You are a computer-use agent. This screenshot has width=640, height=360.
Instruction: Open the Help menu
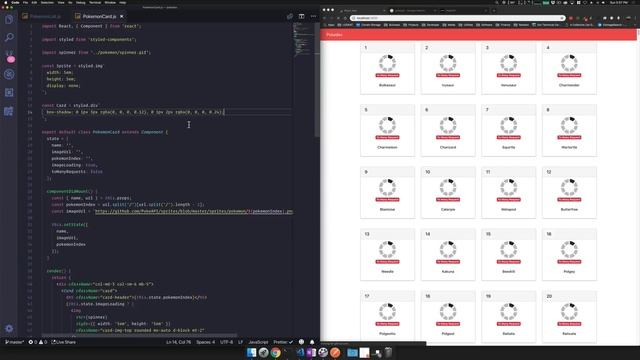(122, 2)
